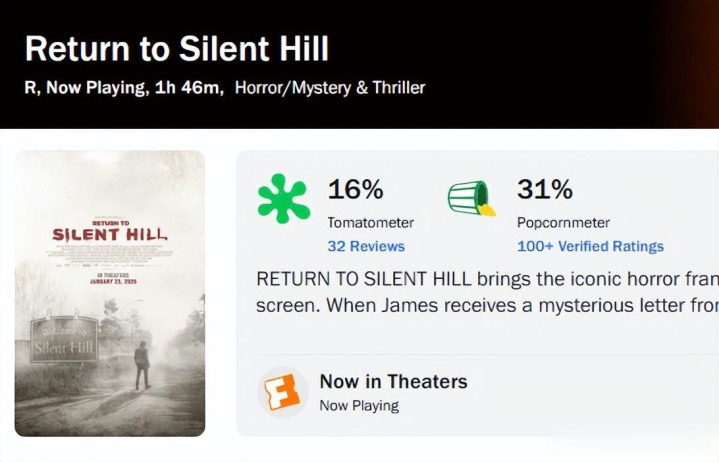
Task: Click Now Playing in the header info
Action: click(x=95, y=88)
